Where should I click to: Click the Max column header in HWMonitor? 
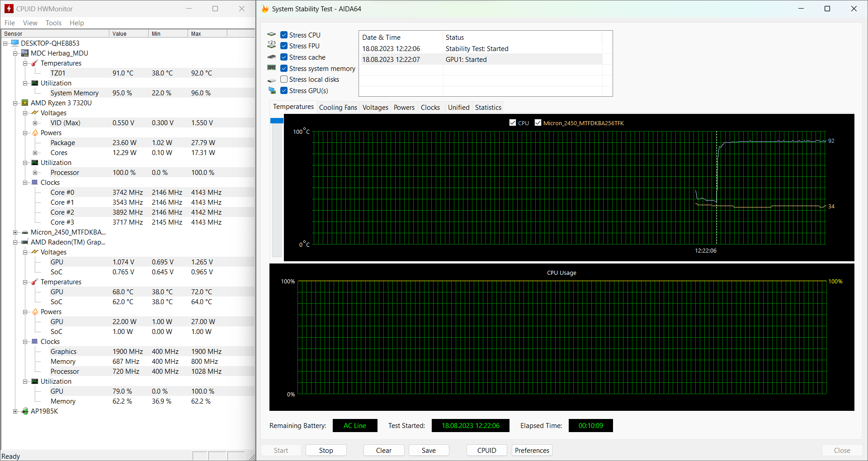click(x=208, y=34)
